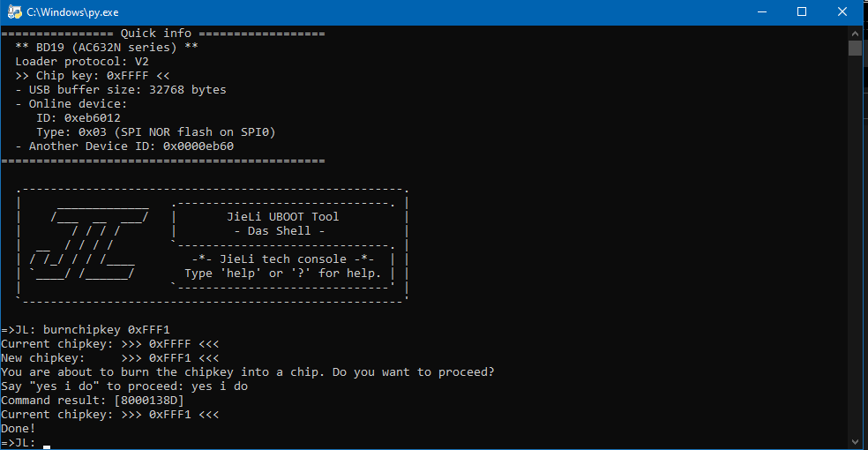Image resolution: width=868 pixels, height=450 pixels.
Task: Click the 'New chipkey: 0xFFF1' line
Action: pyautogui.click(x=110, y=358)
